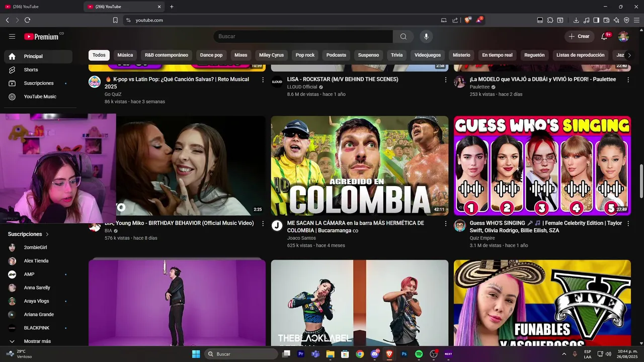Viewport: 644px width, 362px height.
Task: Reload the page in the browser toolbar
Action: pos(27,20)
